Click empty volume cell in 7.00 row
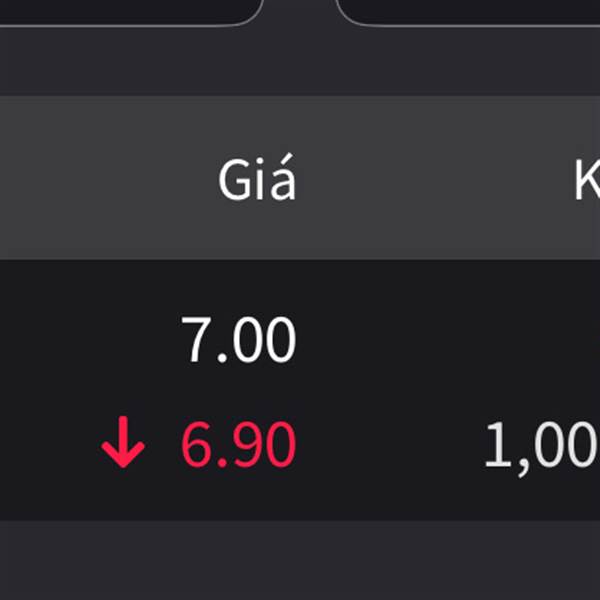600x600 pixels. coord(497,339)
